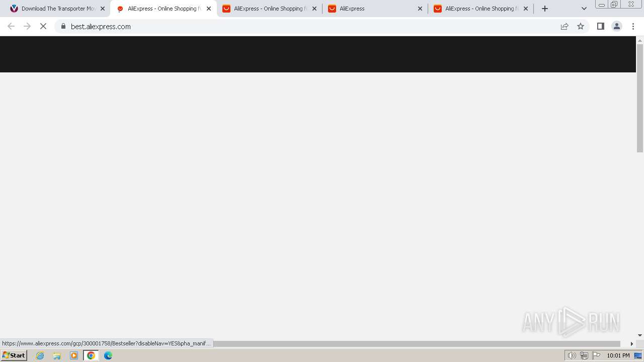Close the Download The Transporter tab

103,9
